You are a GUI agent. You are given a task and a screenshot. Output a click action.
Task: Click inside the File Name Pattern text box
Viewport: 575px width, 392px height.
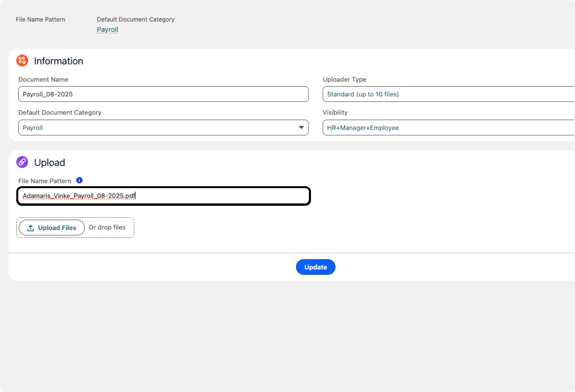pyautogui.click(x=163, y=195)
